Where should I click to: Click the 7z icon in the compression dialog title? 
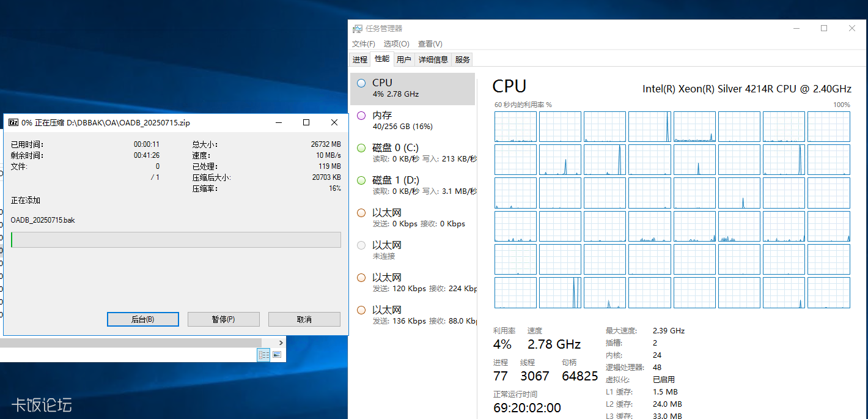point(13,122)
